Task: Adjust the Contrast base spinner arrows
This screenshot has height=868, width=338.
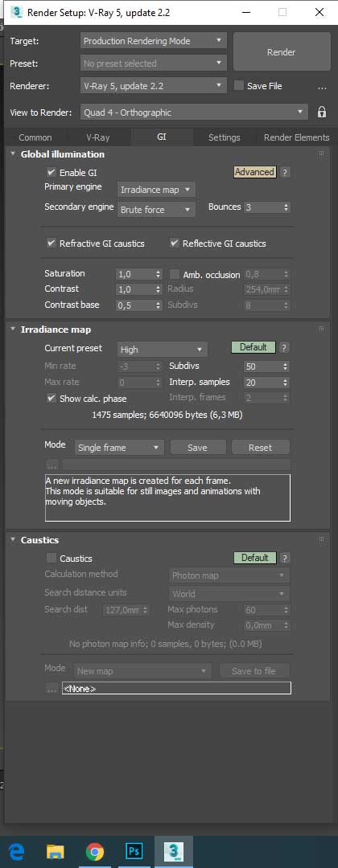Action: point(158,305)
